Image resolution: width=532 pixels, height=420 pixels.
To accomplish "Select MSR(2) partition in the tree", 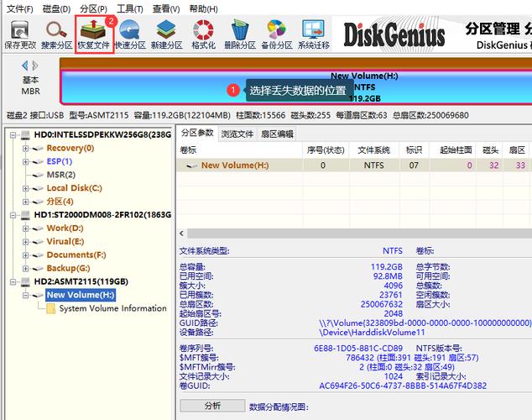I will coord(61,175).
